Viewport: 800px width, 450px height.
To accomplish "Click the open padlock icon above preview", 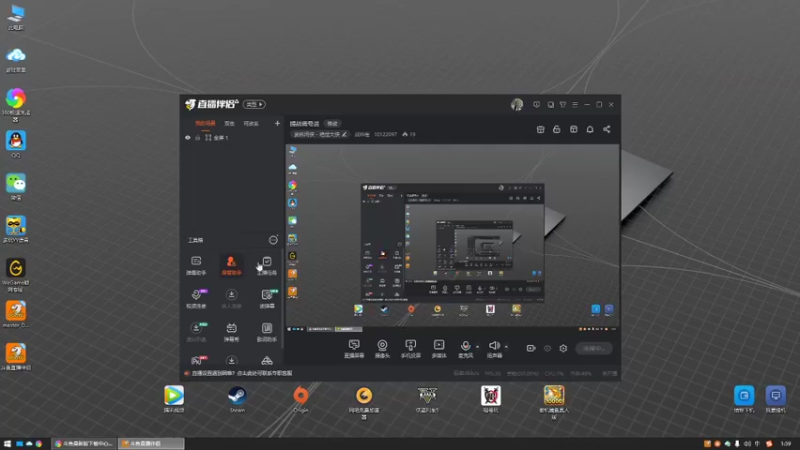I will click(557, 130).
